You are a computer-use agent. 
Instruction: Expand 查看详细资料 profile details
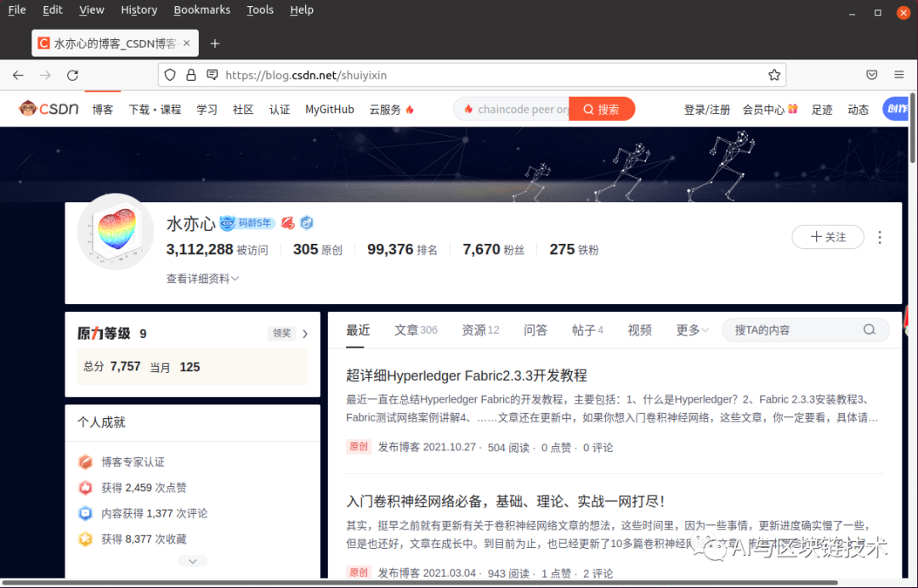click(x=201, y=278)
